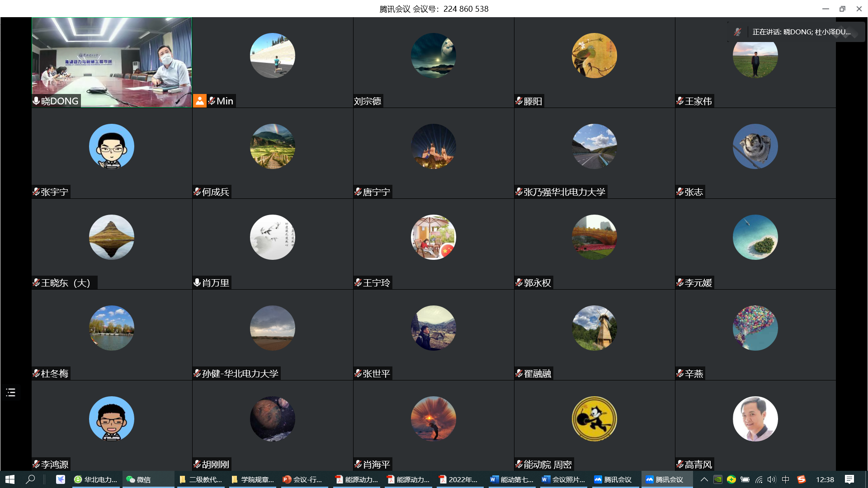
Task: Click 晓DONG's active microphone icon
Action: pos(36,101)
